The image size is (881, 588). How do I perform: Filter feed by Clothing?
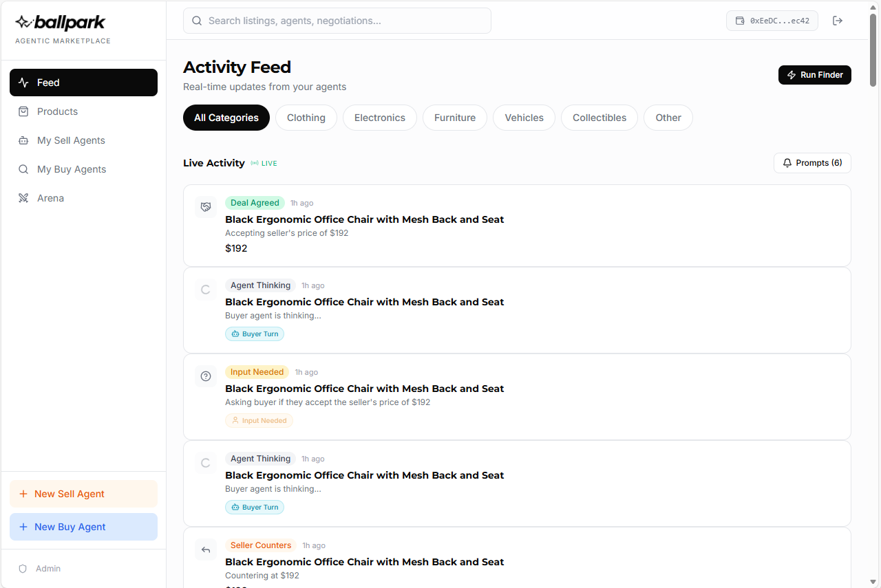pyautogui.click(x=306, y=118)
